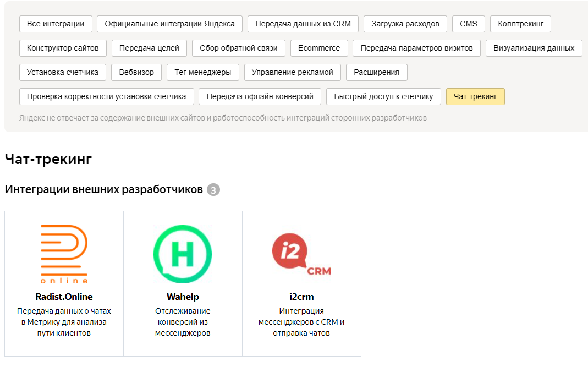Click the Wahelp green logo icon

[x=182, y=254]
